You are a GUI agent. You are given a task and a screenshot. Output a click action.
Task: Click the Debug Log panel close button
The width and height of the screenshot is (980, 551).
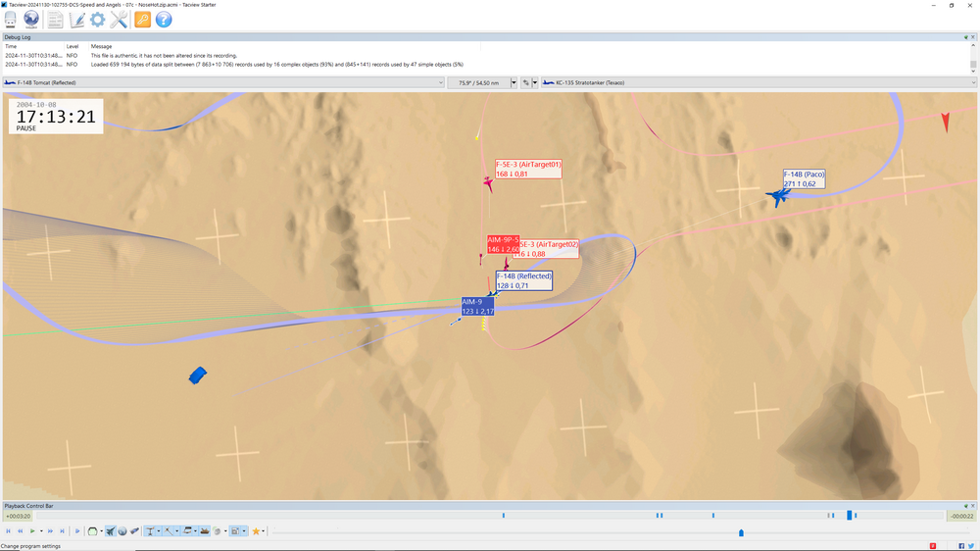point(973,37)
